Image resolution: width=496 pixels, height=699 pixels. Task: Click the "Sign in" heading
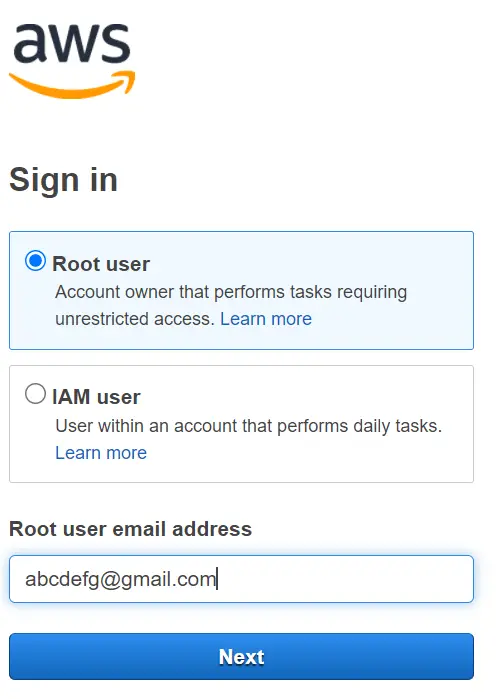click(63, 180)
